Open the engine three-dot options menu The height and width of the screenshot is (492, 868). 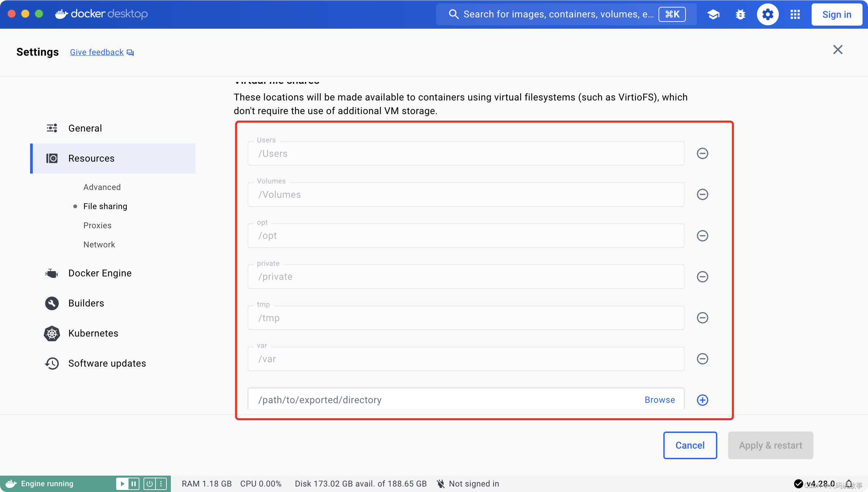pos(161,483)
